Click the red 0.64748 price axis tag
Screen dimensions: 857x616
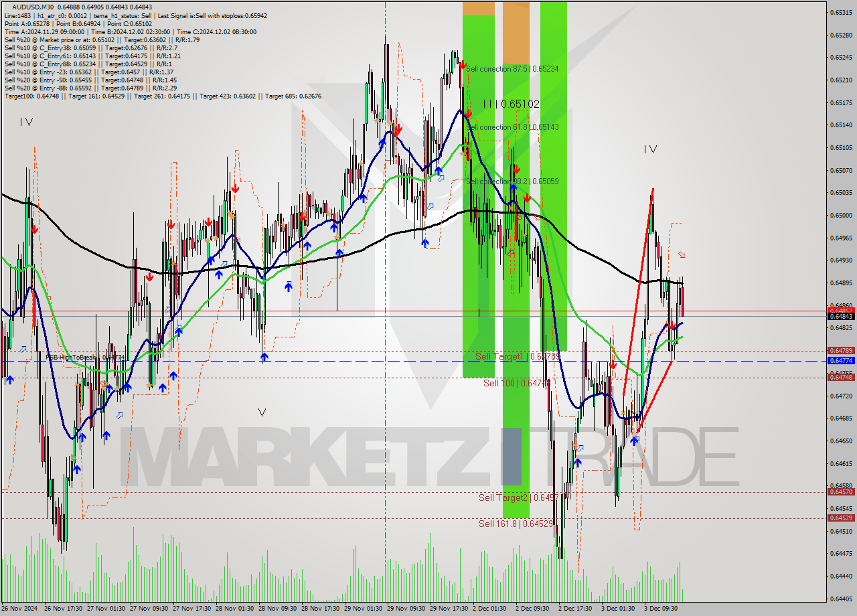coord(841,377)
